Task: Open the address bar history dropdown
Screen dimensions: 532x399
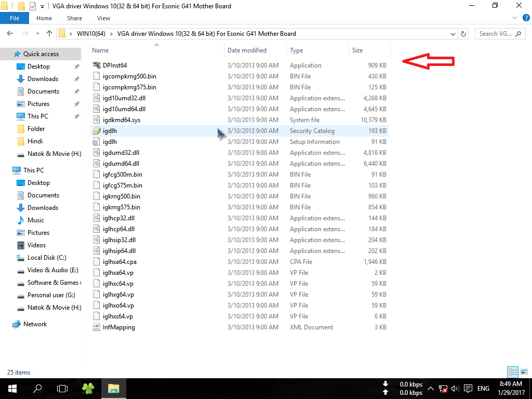Action: 452,33
